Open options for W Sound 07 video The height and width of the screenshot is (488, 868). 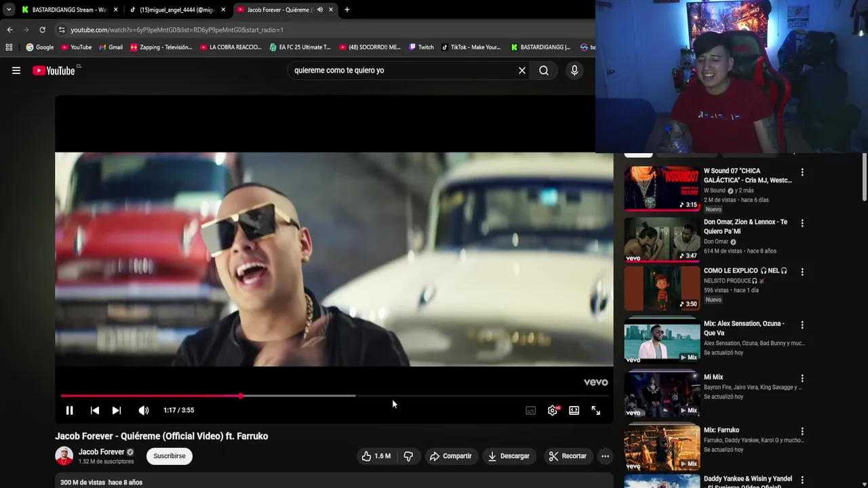(802, 172)
